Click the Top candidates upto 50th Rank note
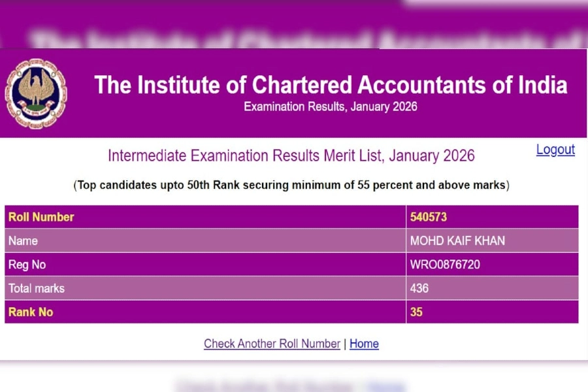588x392 pixels. coord(291,185)
